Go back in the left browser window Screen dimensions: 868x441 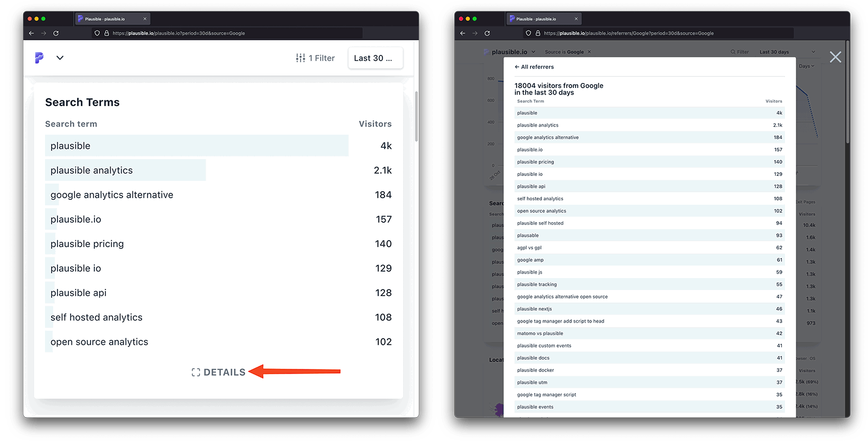[x=31, y=33]
